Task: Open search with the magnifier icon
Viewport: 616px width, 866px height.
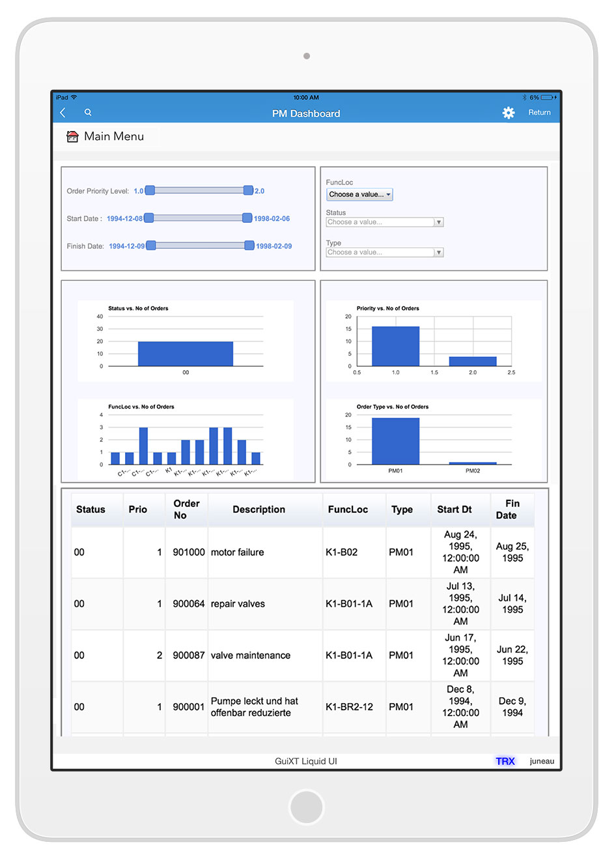Action: [88, 113]
